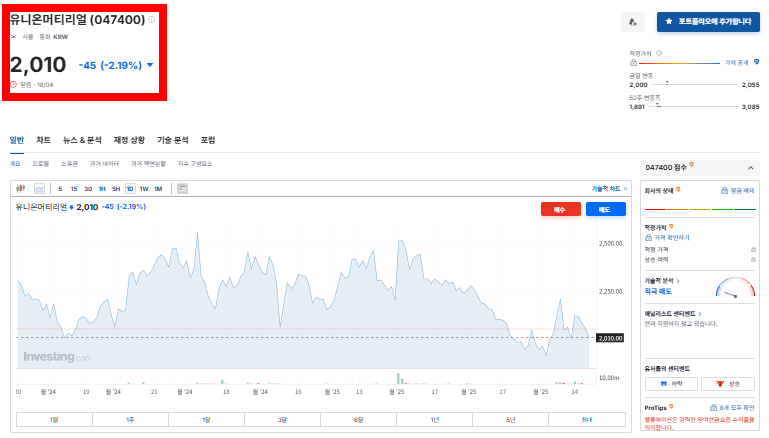This screenshot has width=769, height=438.
Task: Click the clock icon near 닫음 status
Action: (14, 84)
